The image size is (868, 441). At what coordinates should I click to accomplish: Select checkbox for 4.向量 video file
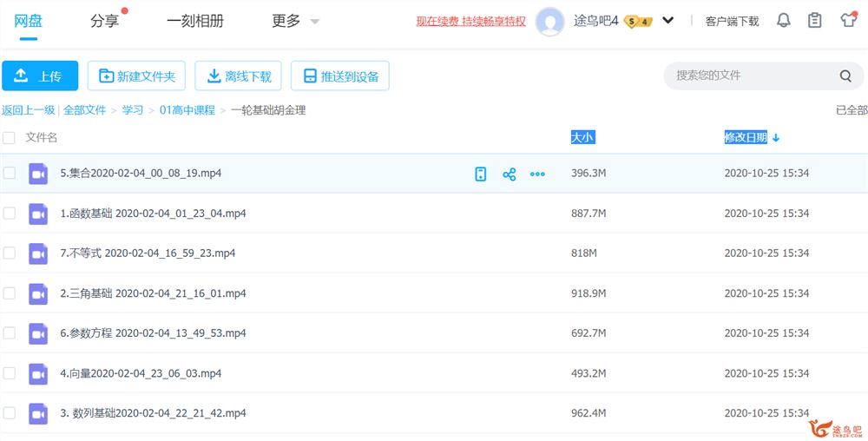pyautogui.click(x=10, y=373)
